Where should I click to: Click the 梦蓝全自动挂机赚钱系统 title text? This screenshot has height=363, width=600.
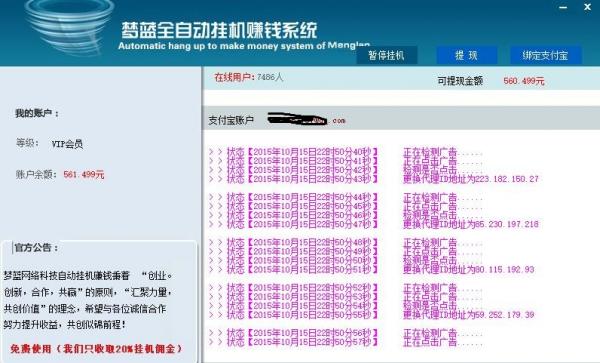tap(219, 30)
